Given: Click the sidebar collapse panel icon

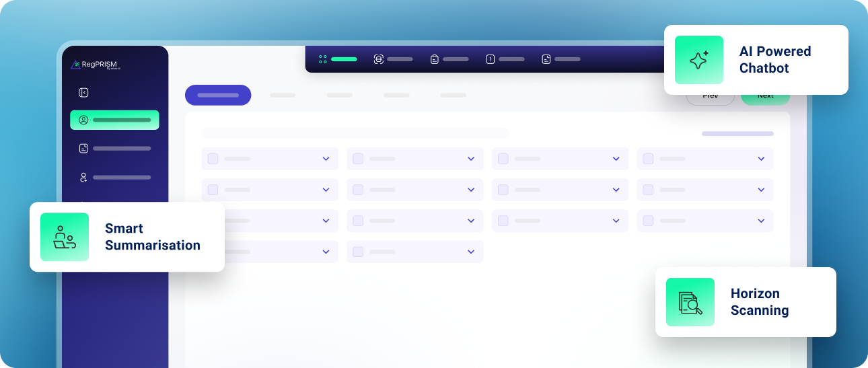Looking at the screenshot, I should click(x=83, y=93).
